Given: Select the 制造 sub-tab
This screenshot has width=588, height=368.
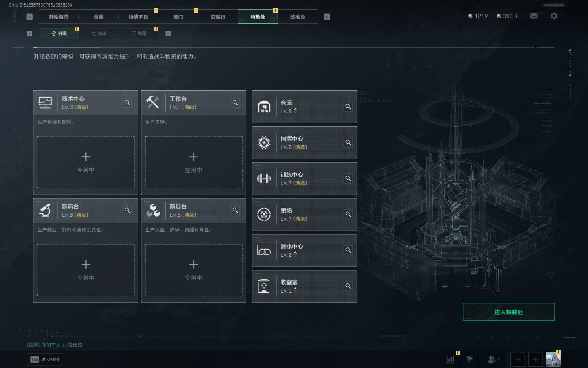Looking at the screenshot, I should [99, 34].
